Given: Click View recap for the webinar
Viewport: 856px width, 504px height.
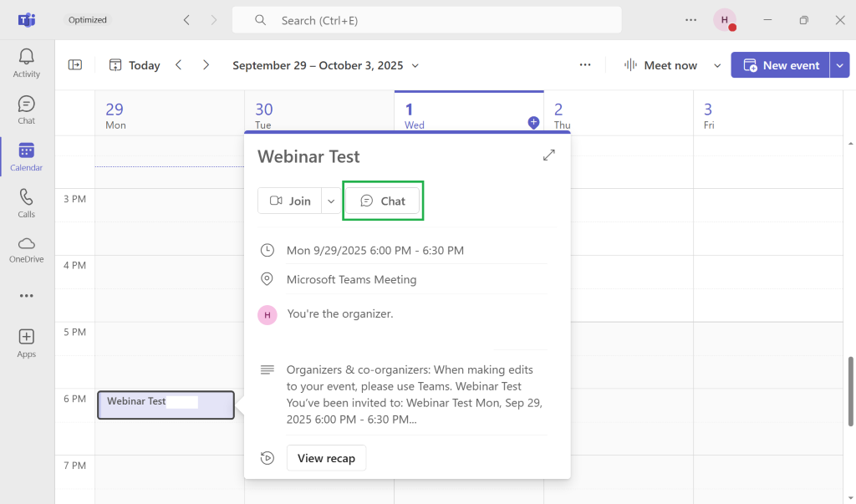Looking at the screenshot, I should tap(327, 458).
